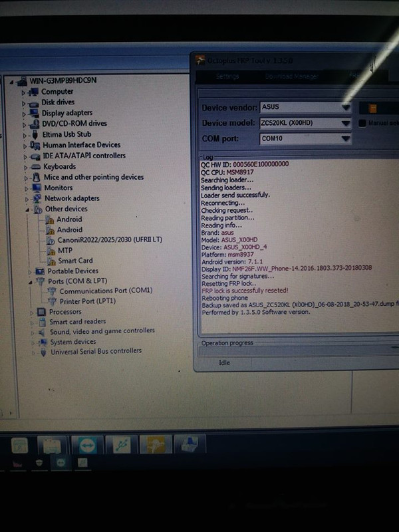Expand the Computer node arrow
This screenshot has width=399, height=532.
click(23, 92)
